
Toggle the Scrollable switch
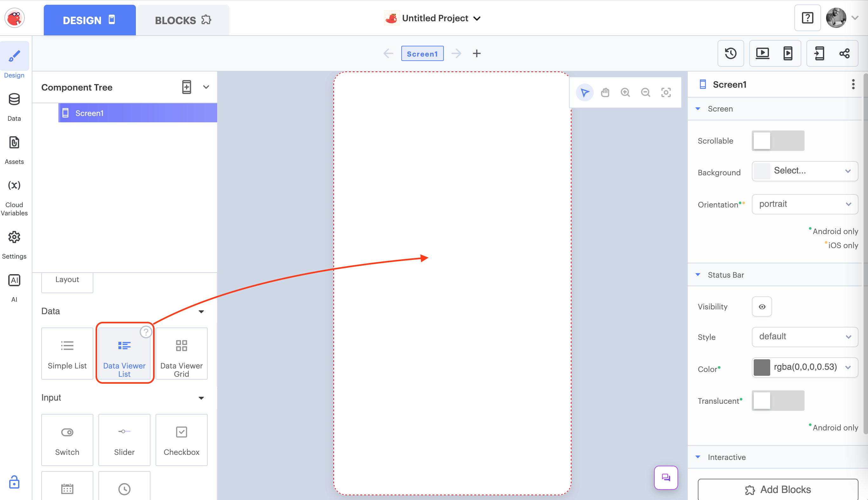pos(778,141)
